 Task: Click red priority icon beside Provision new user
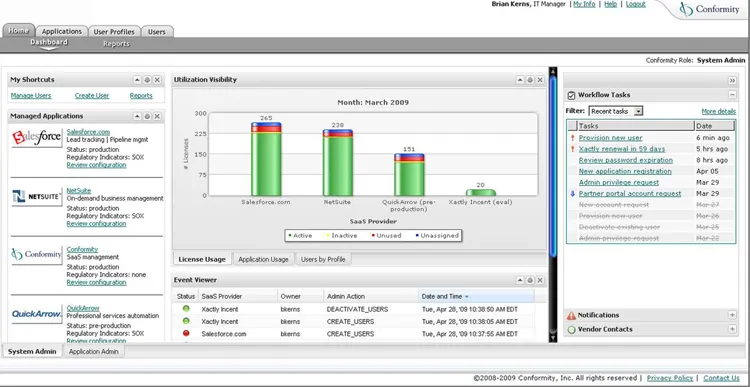(573, 138)
